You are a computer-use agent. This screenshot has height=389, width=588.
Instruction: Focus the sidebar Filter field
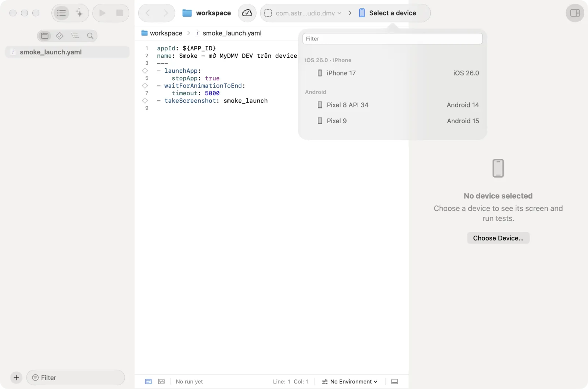click(76, 378)
